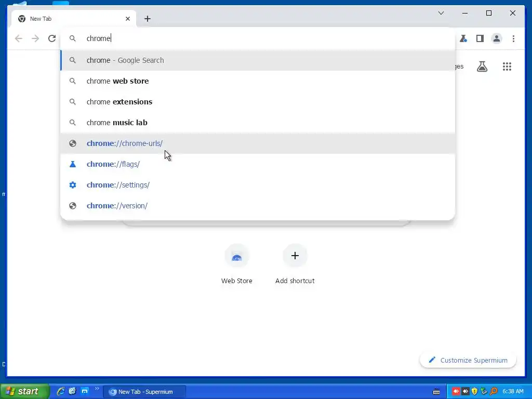Toggle the side panel icon in toolbar
The height and width of the screenshot is (399, 532).
[480, 38]
